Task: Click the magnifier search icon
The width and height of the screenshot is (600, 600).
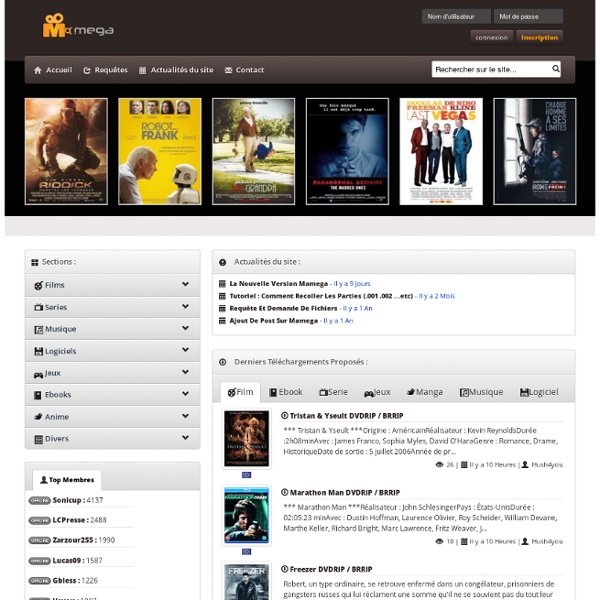Action: point(556,69)
